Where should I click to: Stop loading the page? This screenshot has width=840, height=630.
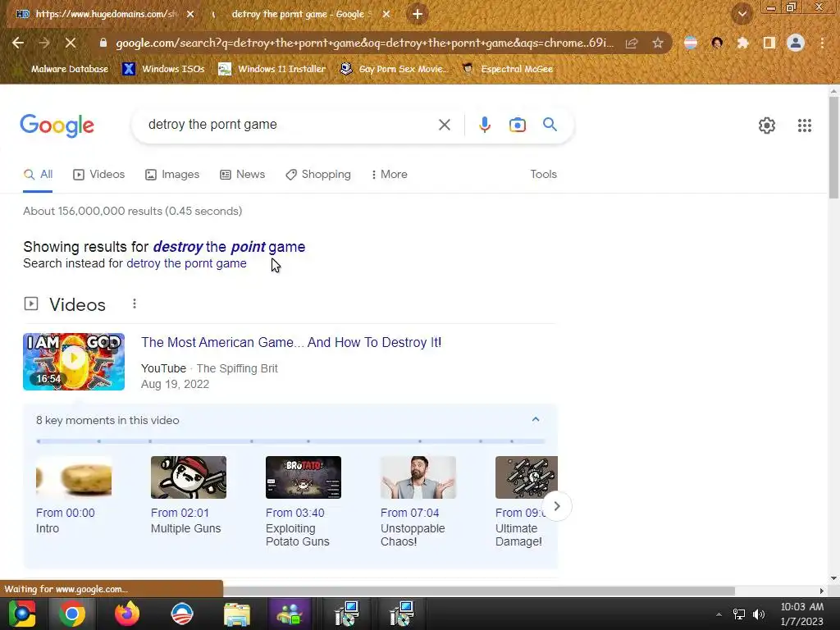[x=71, y=43]
